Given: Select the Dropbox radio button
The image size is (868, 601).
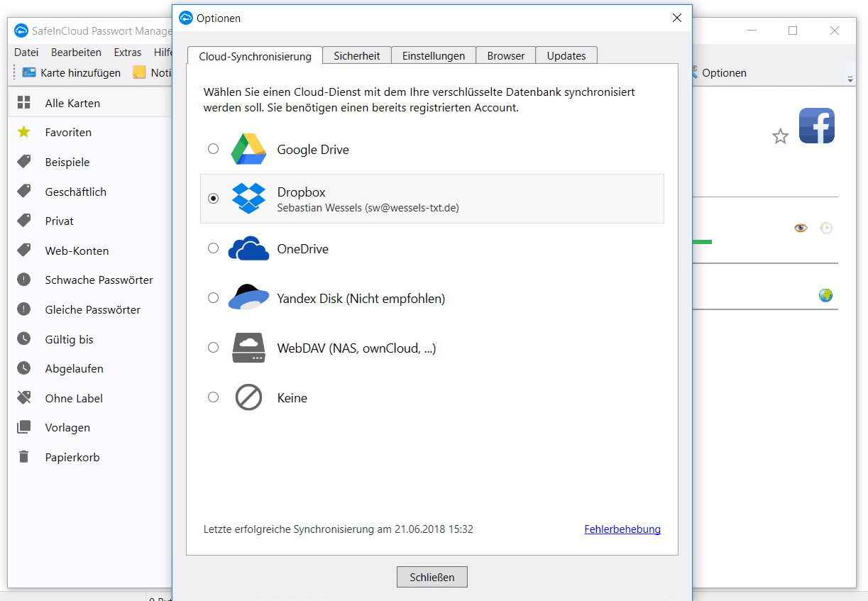Looking at the screenshot, I should (x=213, y=199).
